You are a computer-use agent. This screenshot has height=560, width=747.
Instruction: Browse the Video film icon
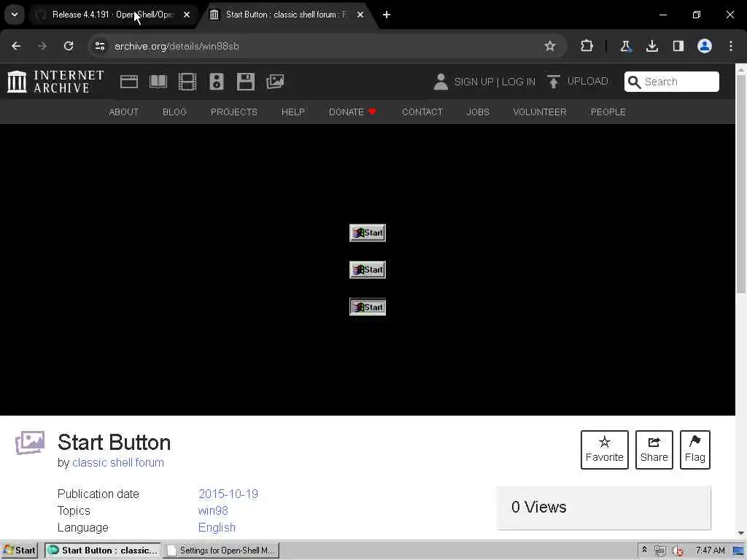coord(187,82)
